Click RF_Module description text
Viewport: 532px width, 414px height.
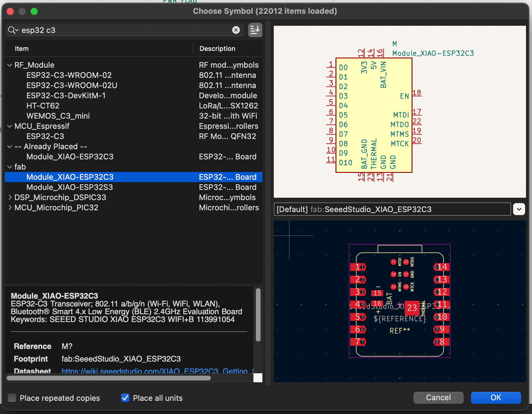click(x=229, y=65)
